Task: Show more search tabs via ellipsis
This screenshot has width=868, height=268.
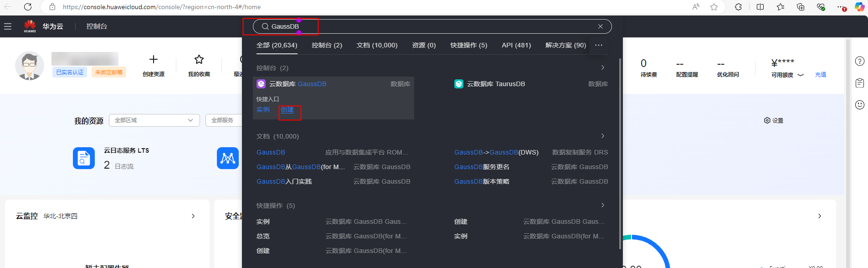Action: 599,45
